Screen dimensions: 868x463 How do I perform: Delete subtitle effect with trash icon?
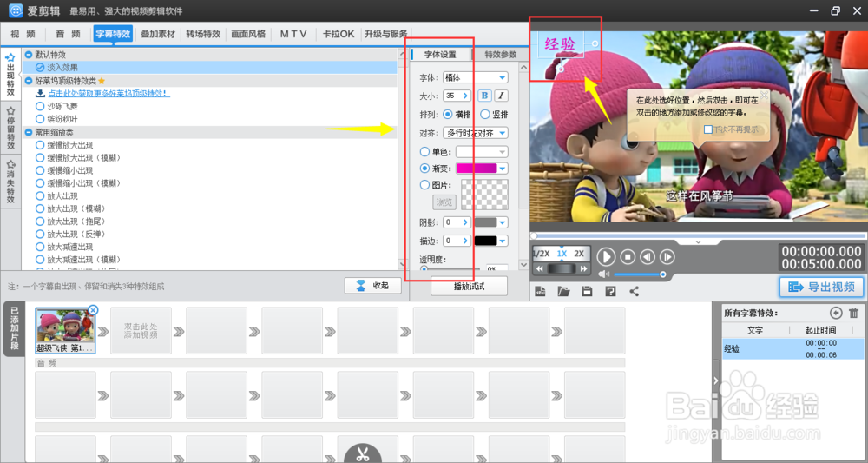[x=853, y=313]
